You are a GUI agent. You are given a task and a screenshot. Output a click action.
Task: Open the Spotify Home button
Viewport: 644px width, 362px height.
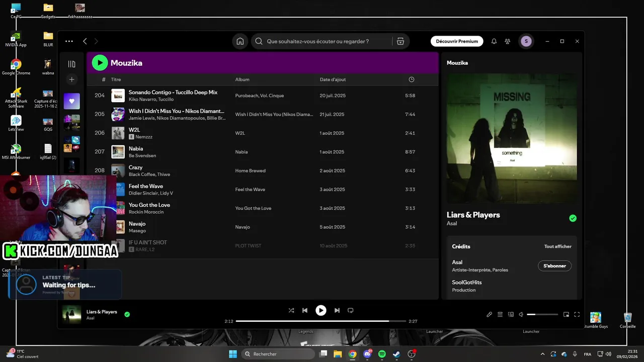[240, 41]
